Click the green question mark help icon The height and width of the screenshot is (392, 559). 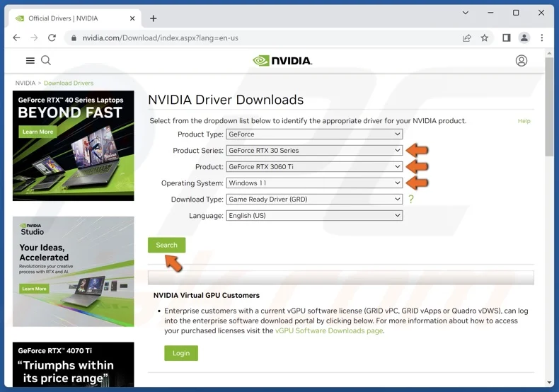tap(410, 200)
